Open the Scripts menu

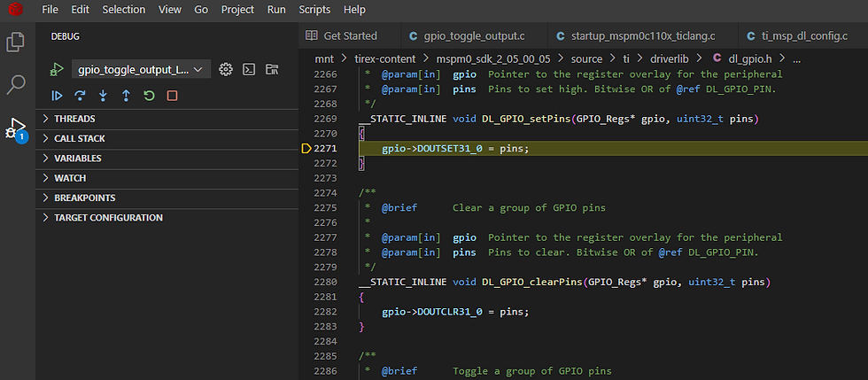[314, 10]
